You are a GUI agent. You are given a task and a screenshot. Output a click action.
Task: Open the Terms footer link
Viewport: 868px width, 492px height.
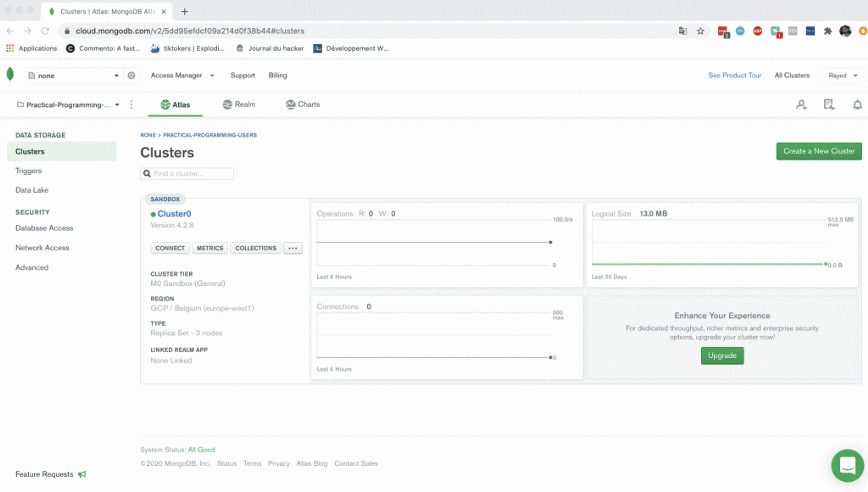click(252, 464)
